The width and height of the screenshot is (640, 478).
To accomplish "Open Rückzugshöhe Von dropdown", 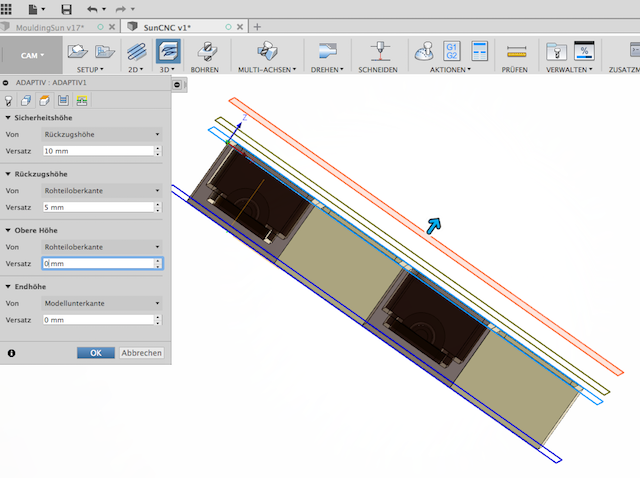I will [102, 191].
